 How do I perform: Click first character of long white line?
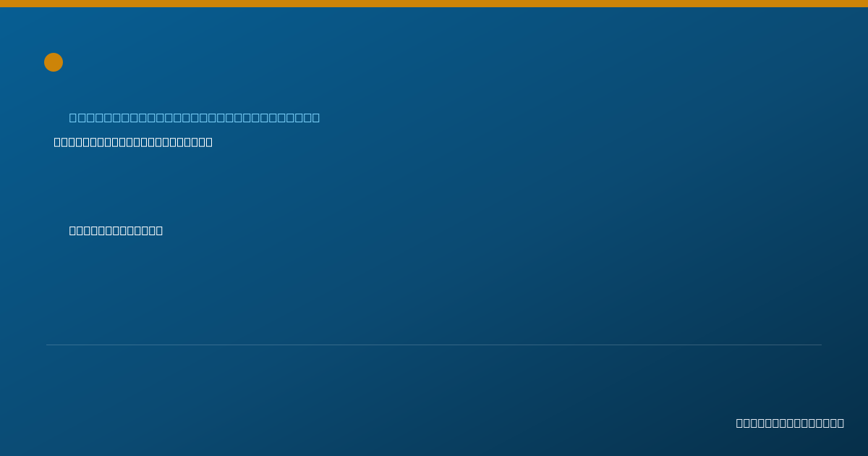coord(58,142)
